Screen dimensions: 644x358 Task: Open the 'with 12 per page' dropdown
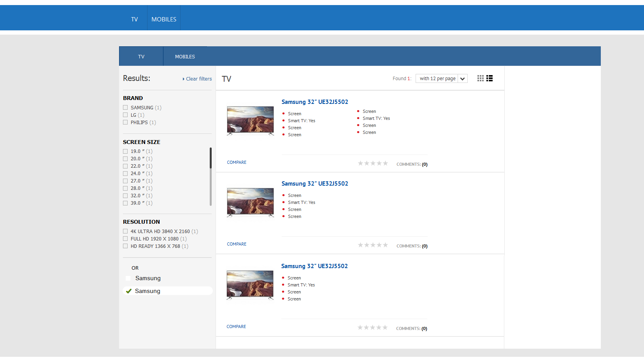(x=441, y=79)
